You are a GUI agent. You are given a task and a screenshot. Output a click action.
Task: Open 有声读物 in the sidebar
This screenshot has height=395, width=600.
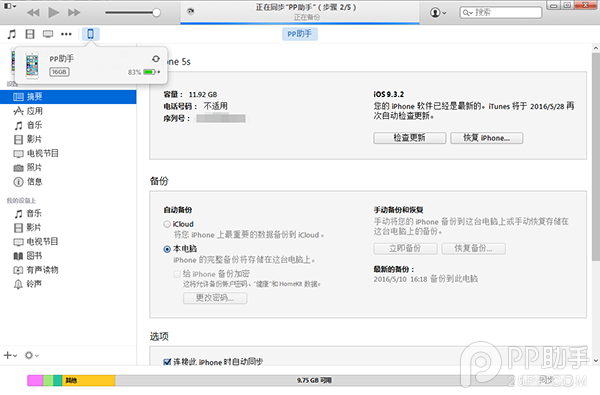click(68, 270)
